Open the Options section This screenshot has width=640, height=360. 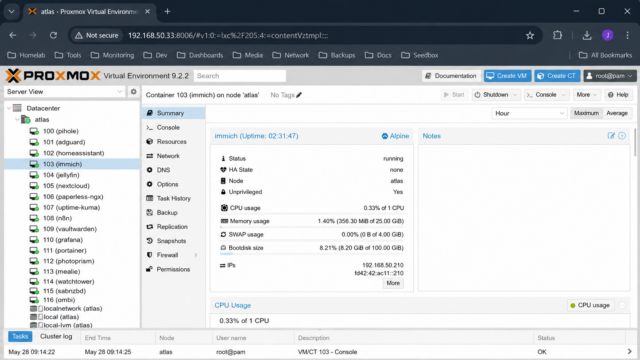174,184
